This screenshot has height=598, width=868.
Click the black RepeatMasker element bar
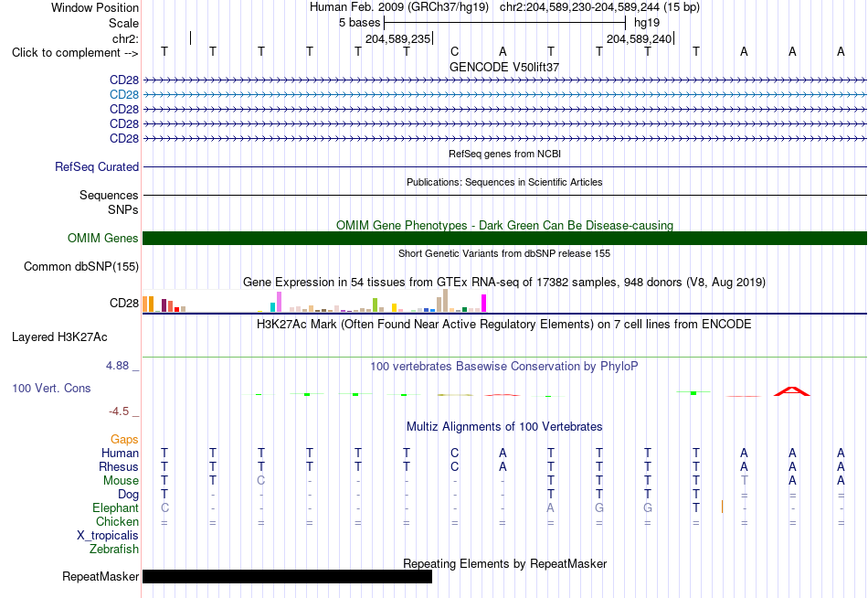coord(287,576)
